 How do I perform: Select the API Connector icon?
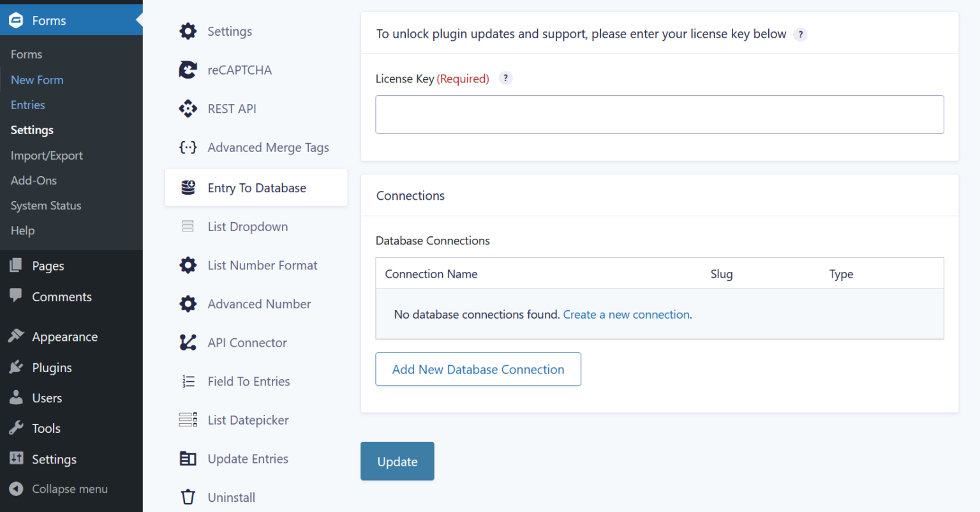point(188,342)
